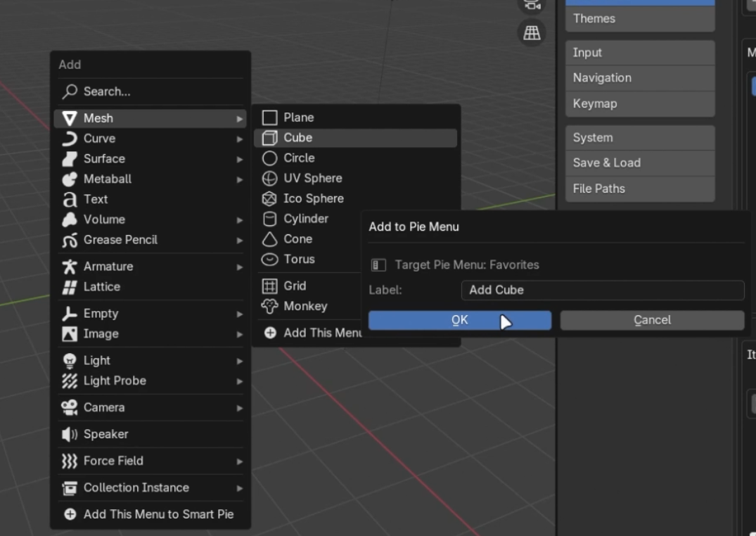This screenshot has width=756, height=536.
Task: Open Themes preferences section
Action: pos(640,19)
